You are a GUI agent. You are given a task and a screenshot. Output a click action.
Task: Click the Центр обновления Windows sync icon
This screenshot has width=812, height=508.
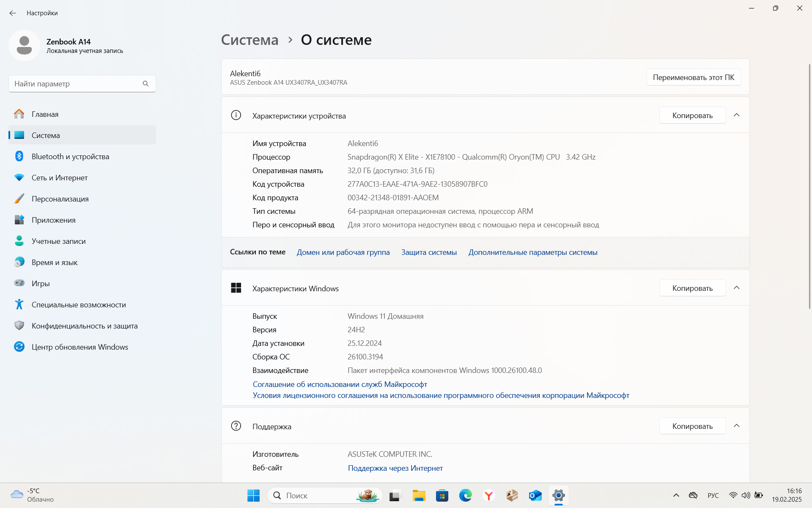pyautogui.click(x=19, y=347)
